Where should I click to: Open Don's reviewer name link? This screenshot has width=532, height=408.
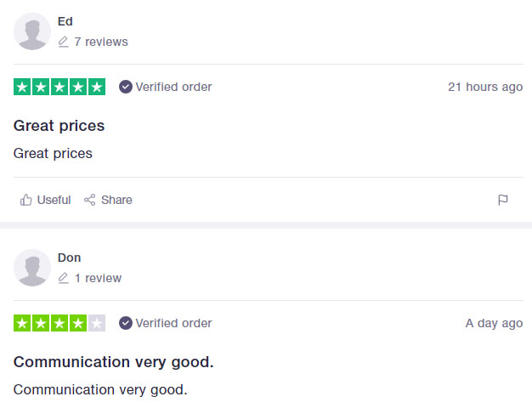click(x=69, y=258)
